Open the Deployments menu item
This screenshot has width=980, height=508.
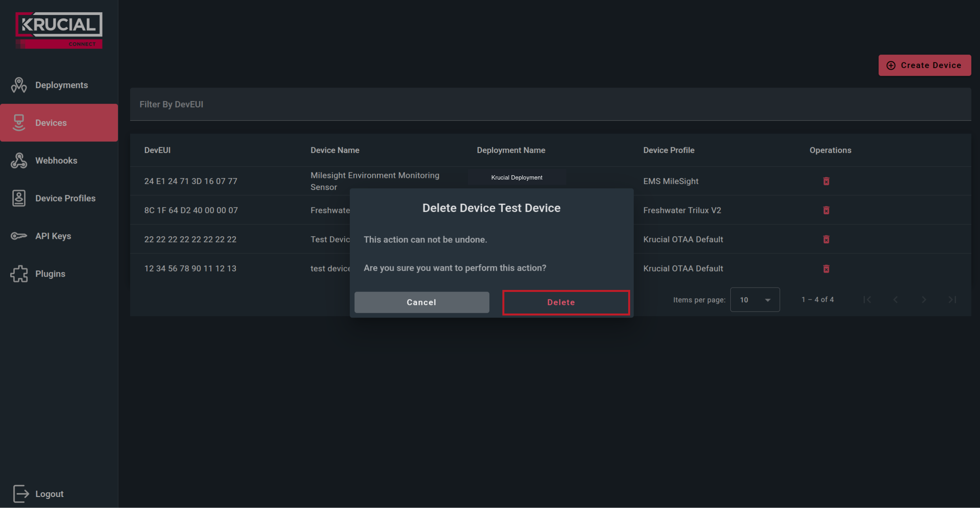click(x=61, y=85)
